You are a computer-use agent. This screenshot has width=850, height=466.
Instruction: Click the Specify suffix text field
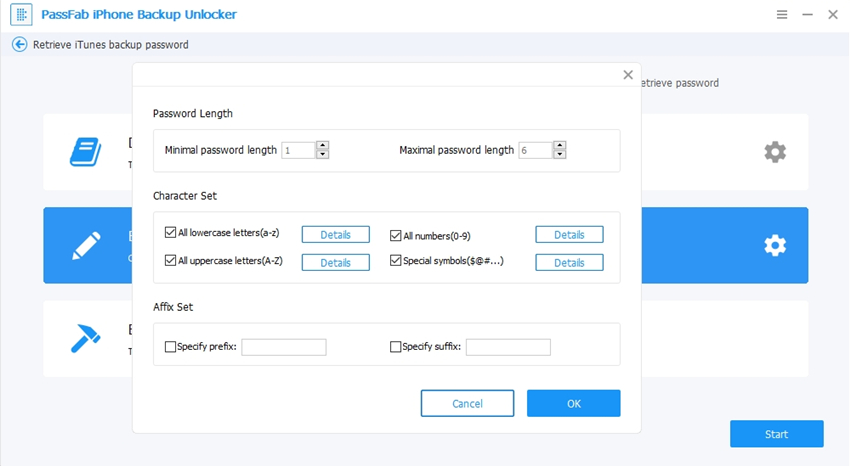click(x=508, y=348)
